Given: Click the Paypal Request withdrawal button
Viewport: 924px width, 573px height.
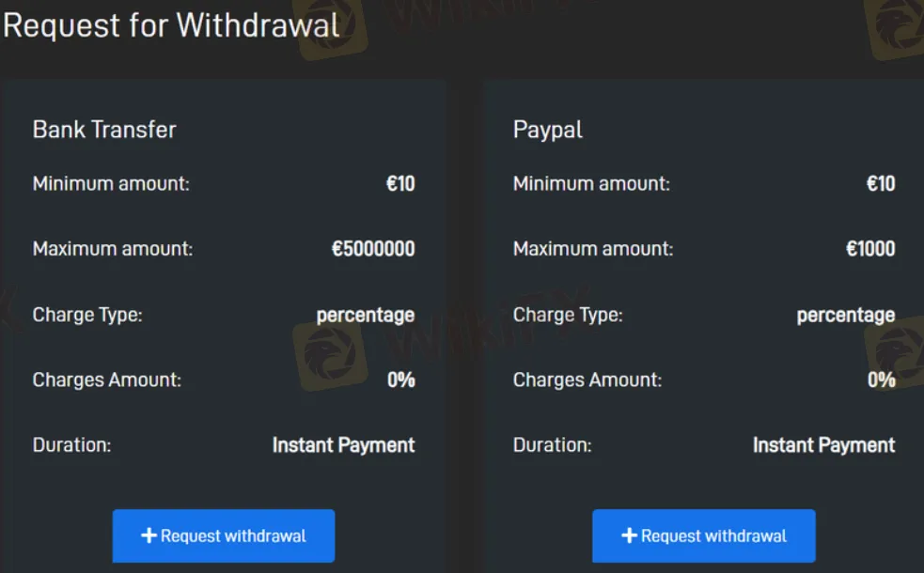Looking at the screenshot, I should coord(704,535).
